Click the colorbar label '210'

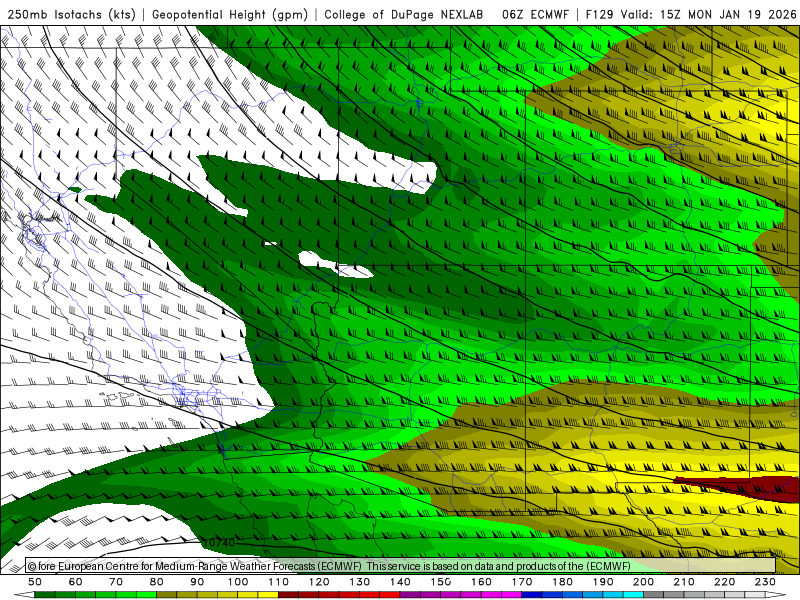pos(685,582)
